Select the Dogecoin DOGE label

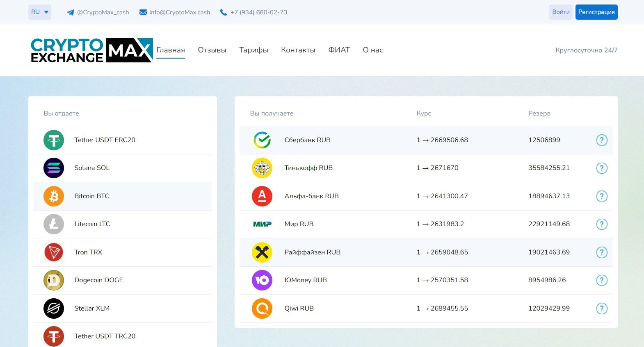pos(98,280)
